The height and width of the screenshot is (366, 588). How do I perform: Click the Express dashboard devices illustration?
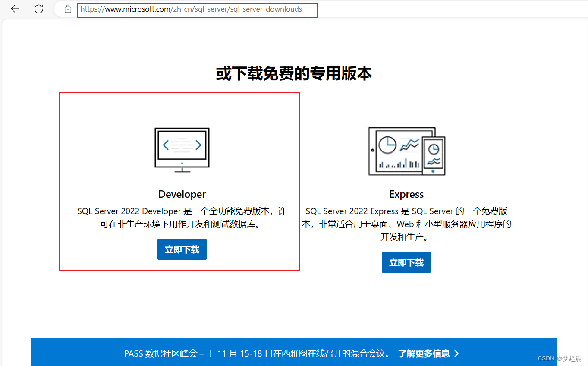(x=407, y=151)
